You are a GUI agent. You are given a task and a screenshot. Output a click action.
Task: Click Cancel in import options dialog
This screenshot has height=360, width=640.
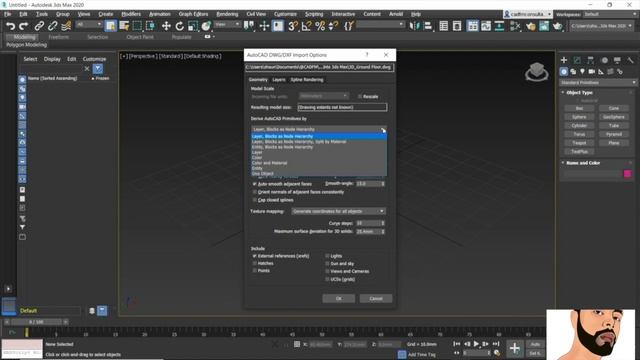376,299
